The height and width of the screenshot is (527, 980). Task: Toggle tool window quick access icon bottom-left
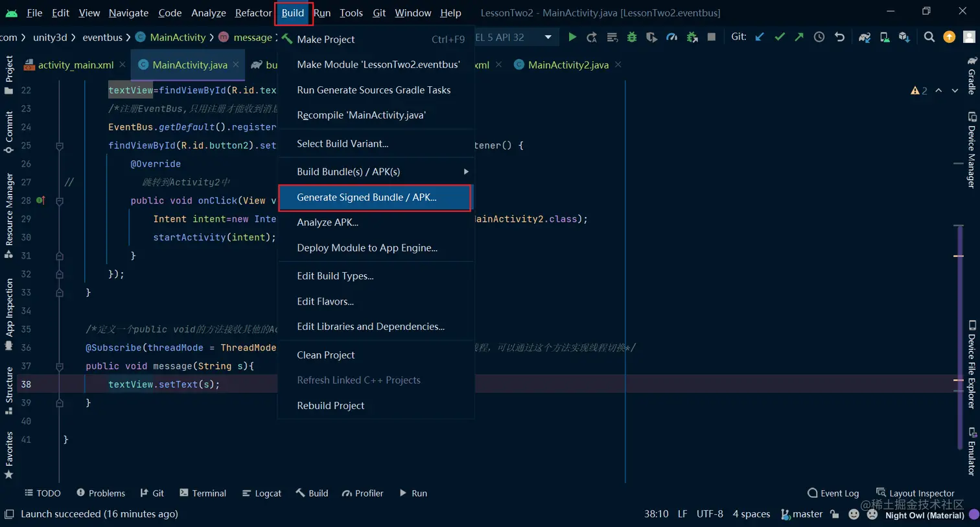coord(9,514)
